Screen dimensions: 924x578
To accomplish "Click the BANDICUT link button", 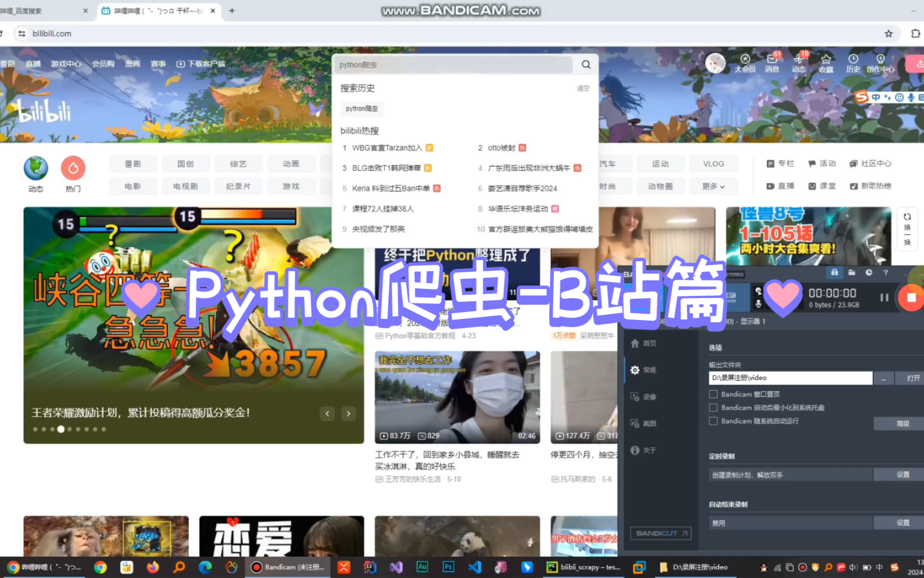I will (661, 533).
